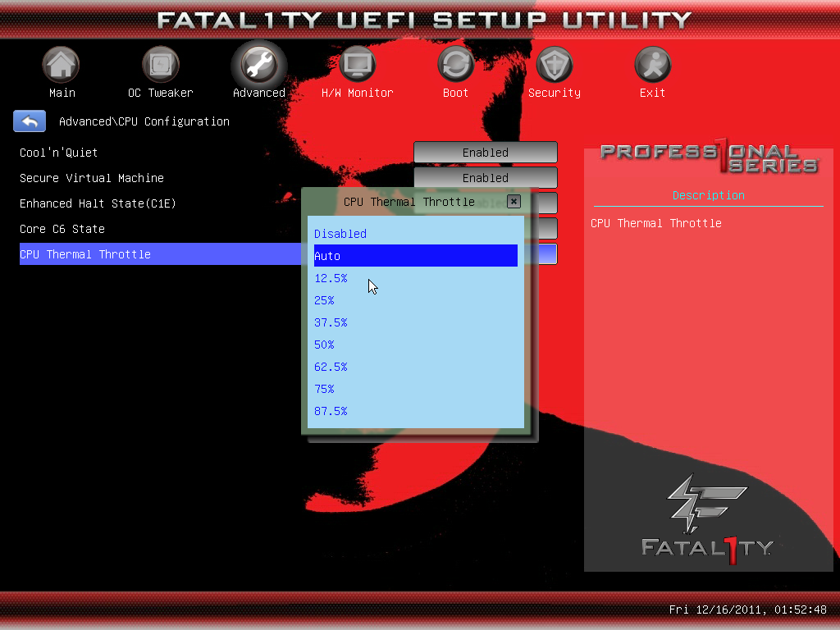Open the Main home icon
Image resolution: width=840 pixels, height=630 pixels.
click(61, 64)
